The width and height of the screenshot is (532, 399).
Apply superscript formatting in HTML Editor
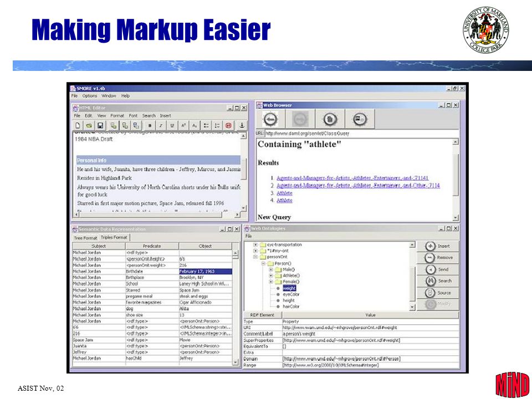pos(183,126)
